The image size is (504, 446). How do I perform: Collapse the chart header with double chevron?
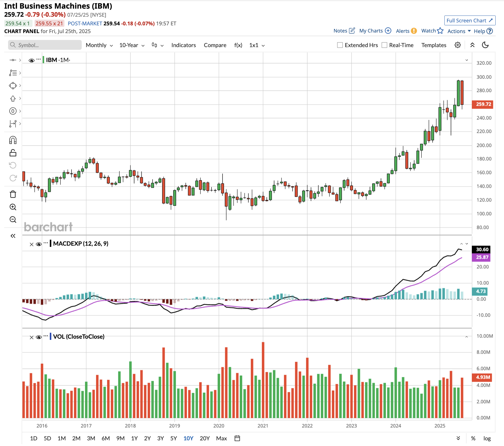[472, 45]
